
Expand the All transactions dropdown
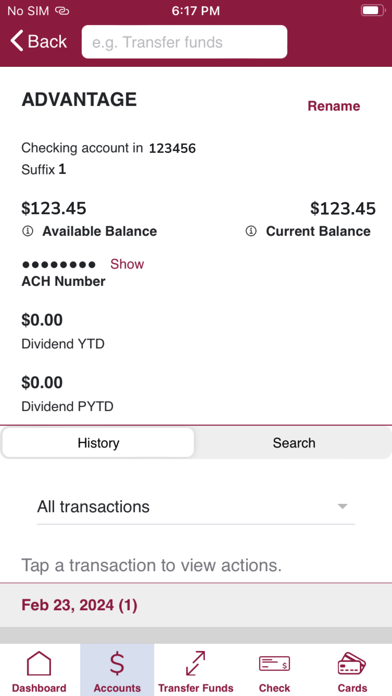(x=196, y=506)
